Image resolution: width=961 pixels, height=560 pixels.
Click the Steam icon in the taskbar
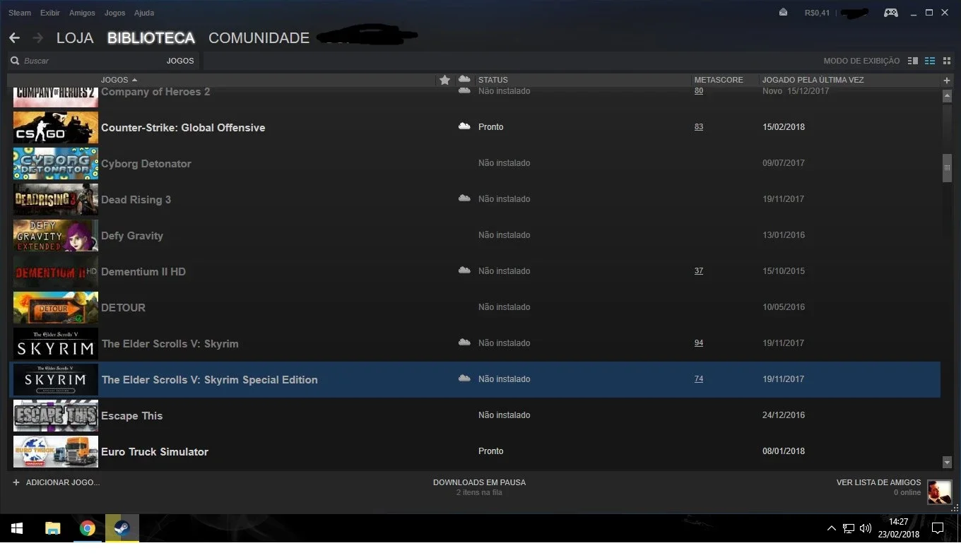122,528
